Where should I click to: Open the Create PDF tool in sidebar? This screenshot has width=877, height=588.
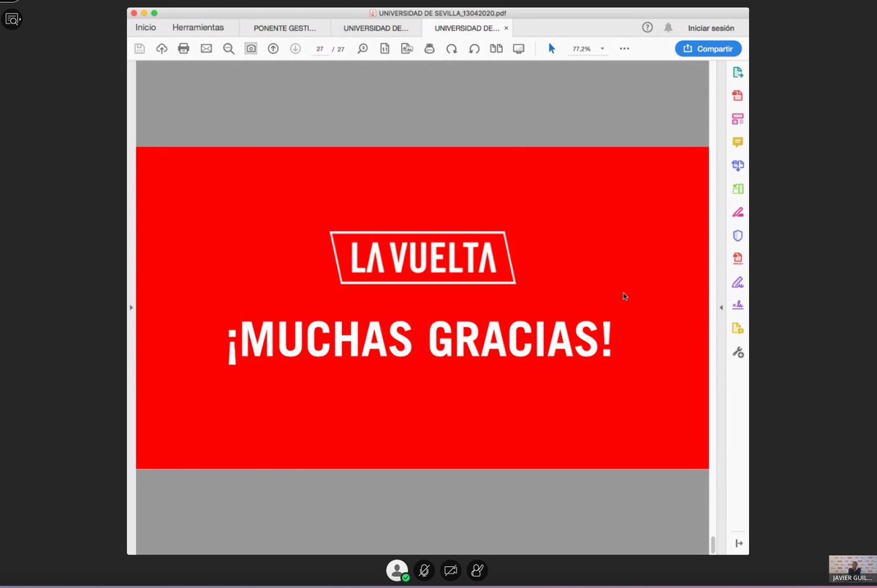coord(737,96)
